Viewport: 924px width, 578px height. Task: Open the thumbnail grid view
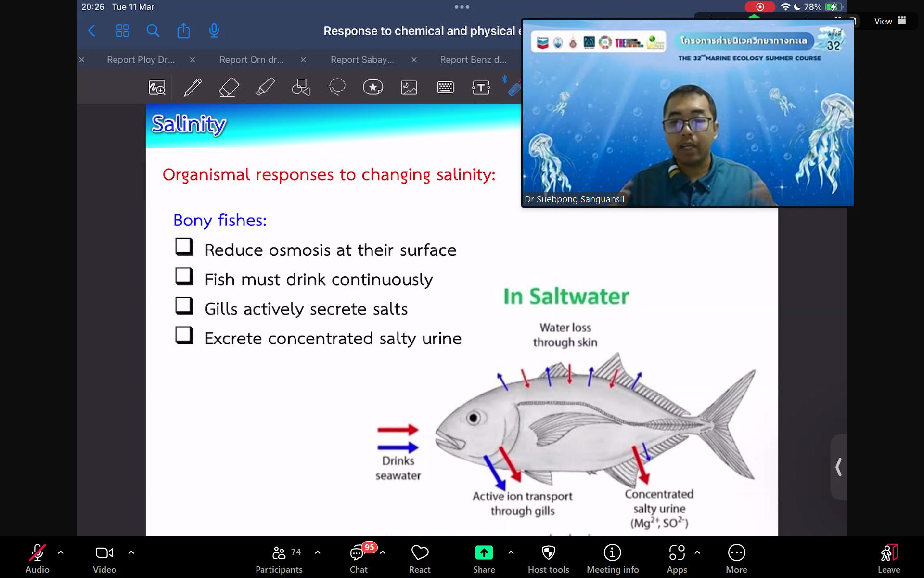click(x=123, y=31)
